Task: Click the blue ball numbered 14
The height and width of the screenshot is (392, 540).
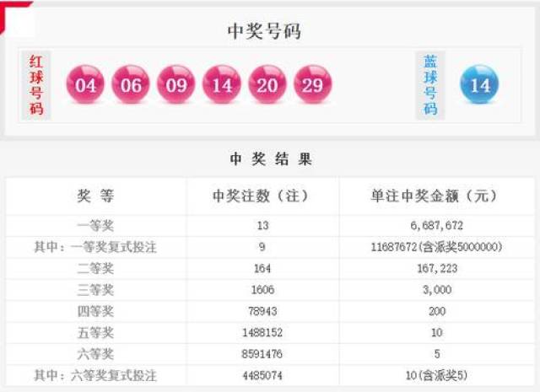Action: pyautogui.click(x=479, y=84)
